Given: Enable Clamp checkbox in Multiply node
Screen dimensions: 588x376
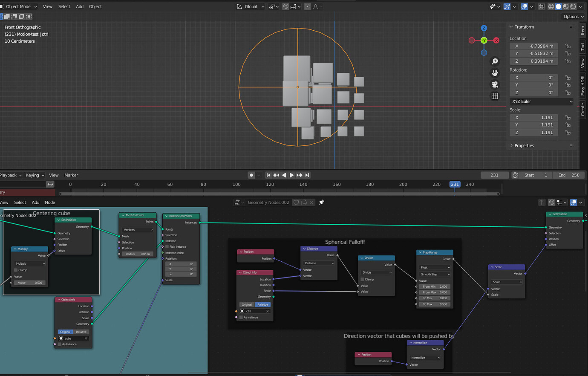Looking at the screenshot, I should coord(16,270).
